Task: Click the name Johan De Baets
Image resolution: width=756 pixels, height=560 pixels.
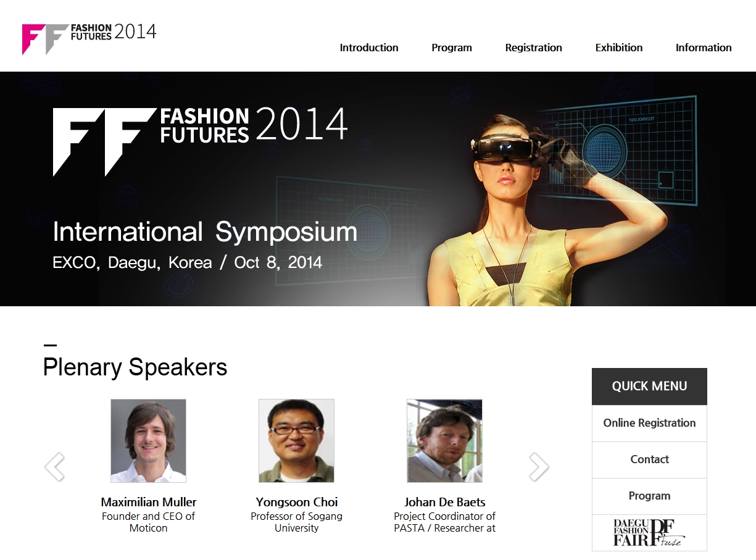Action: (x=445, y=502)
